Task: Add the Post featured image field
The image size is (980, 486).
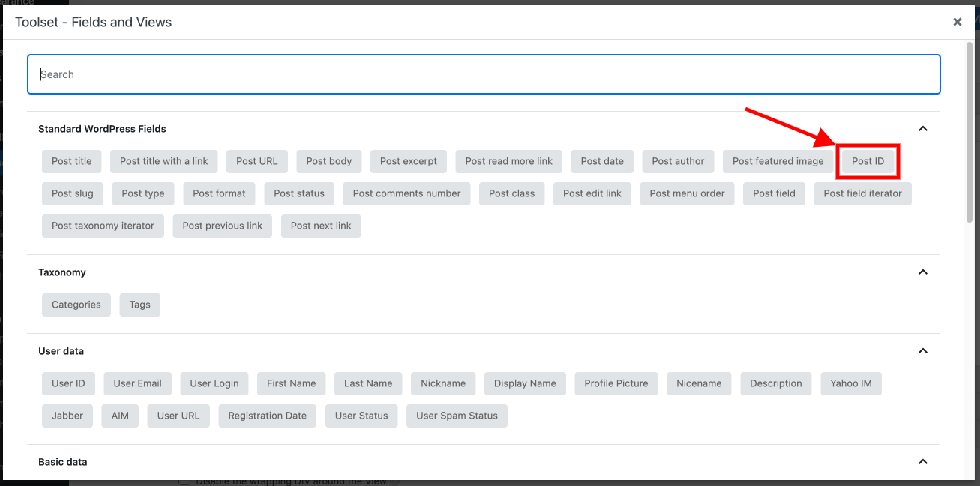Action: 778,161
